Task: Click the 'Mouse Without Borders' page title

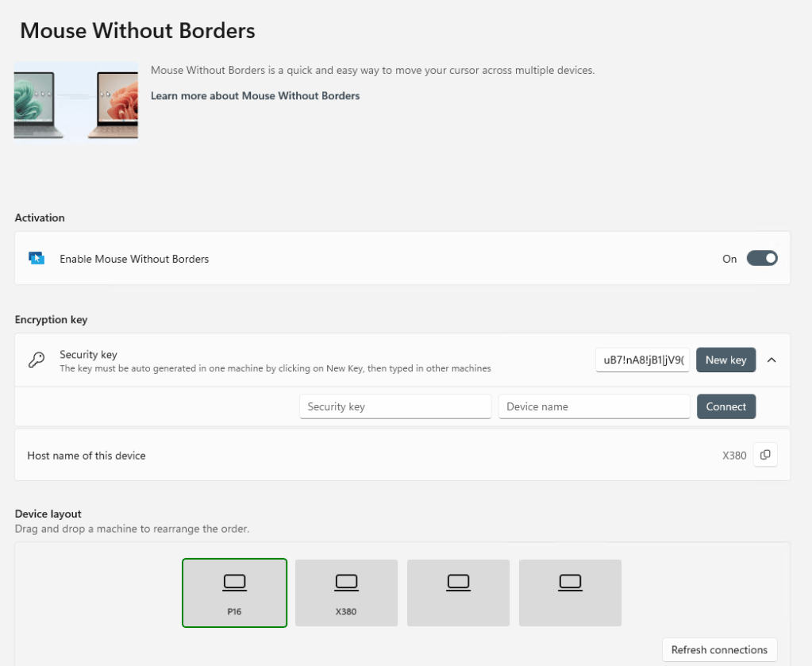Action: 137,30
